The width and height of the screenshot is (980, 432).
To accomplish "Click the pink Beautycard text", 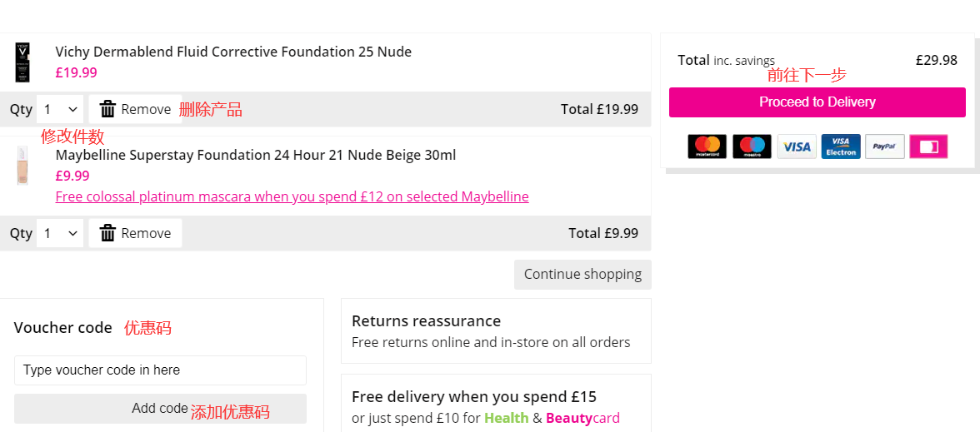I will point(582,418).
